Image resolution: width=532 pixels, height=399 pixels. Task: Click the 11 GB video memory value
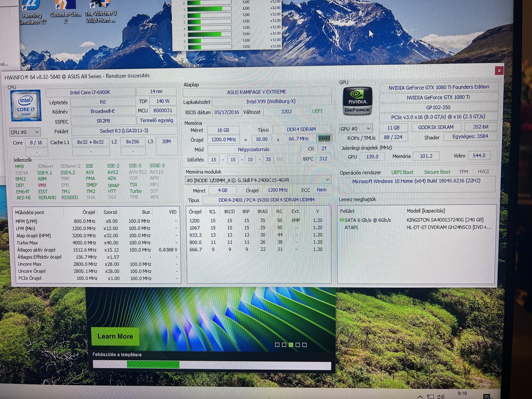[393, 128]
